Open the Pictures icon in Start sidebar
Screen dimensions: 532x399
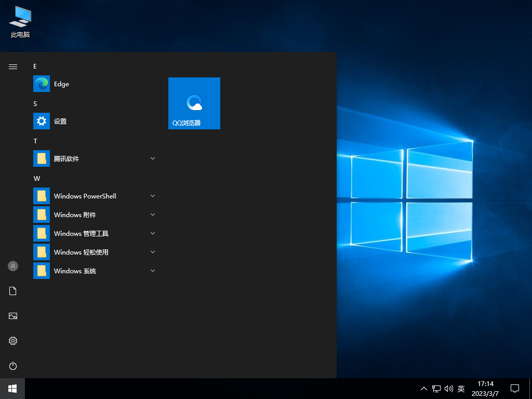pos(12,316)
